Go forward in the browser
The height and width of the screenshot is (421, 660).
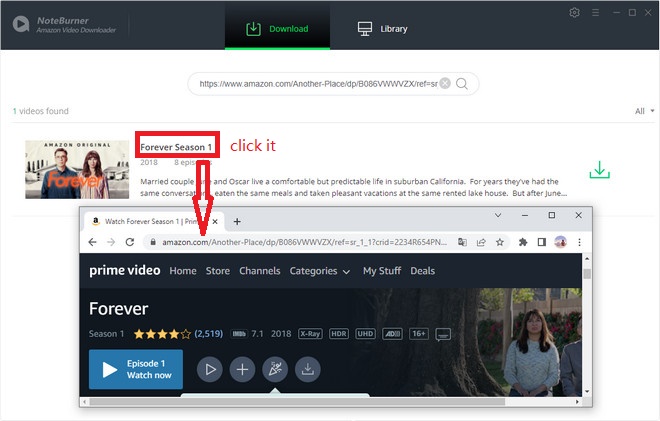pos(111,242)
